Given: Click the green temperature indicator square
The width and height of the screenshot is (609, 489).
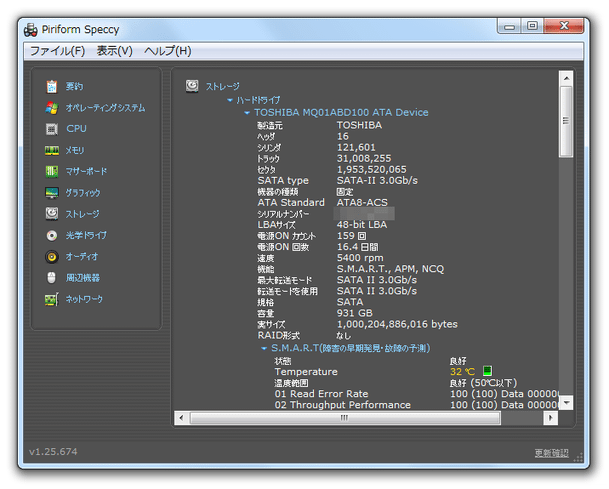Looking at the screenshot, I should 487,371.
